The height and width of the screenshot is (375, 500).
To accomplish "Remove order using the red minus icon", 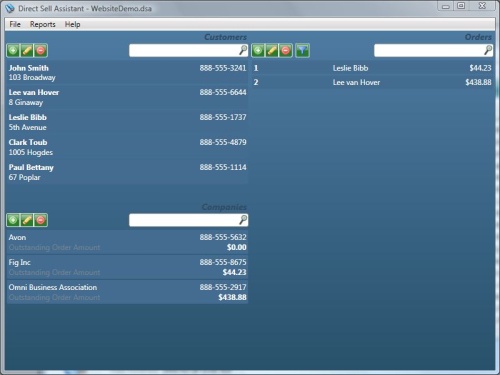I will 286,51.
